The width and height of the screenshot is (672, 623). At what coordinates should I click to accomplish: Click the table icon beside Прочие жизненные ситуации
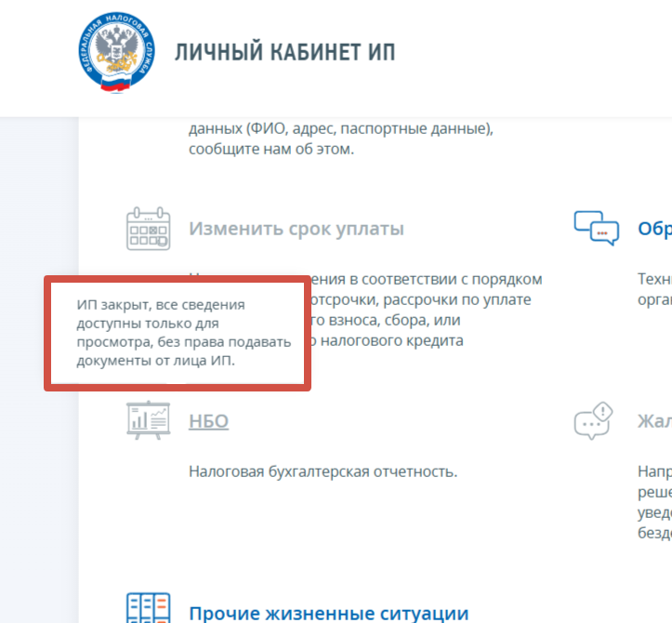pyautogui.click(x=149, y=608)
